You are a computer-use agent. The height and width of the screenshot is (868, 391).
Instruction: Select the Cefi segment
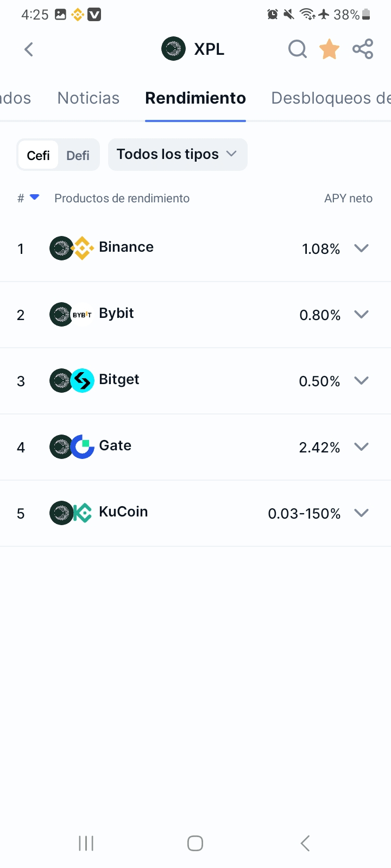(38, 155)
